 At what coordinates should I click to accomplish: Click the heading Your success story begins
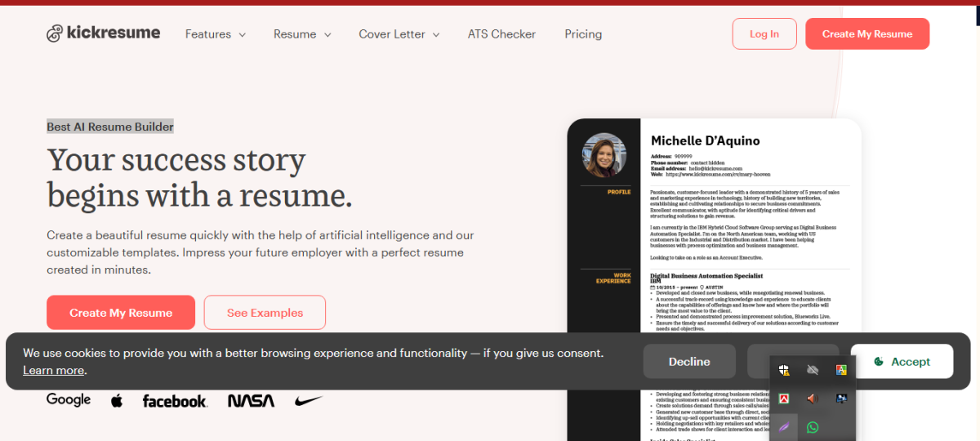pyautogui.click(x=200, y=178)
